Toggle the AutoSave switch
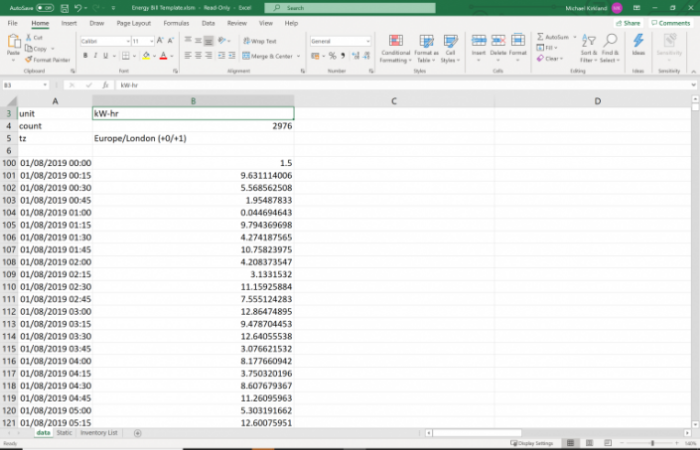This screenshot has width=700, height=450. (45, 8)
